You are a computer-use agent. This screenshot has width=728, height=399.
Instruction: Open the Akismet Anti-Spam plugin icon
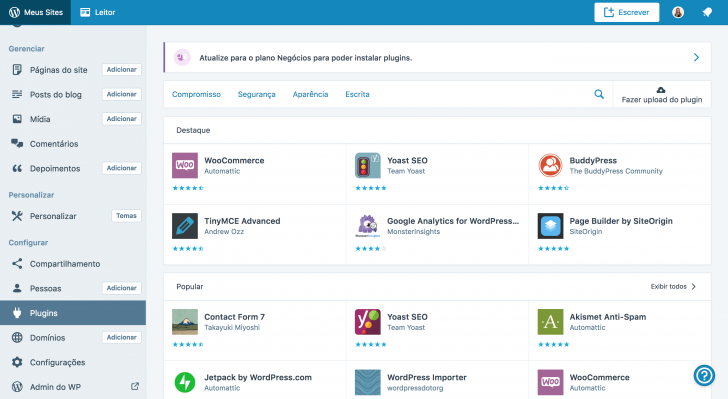tap(550, 322)
